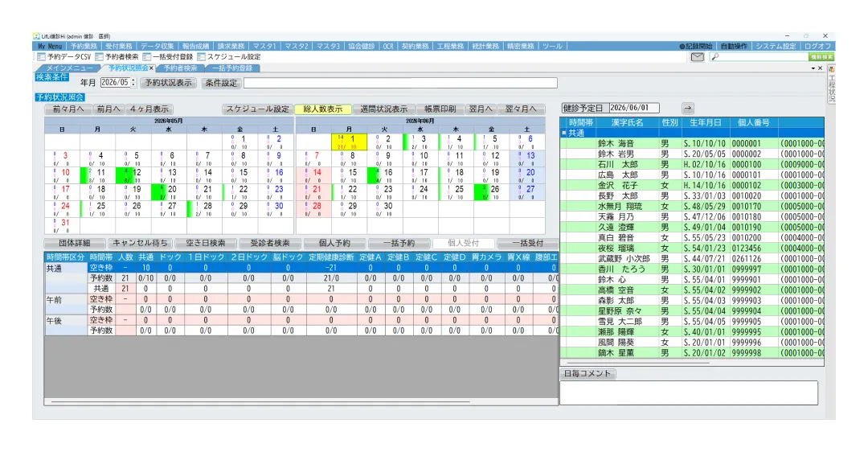Screen dimensions: 868x452
Task: Click the 予約データCSV toolbar icon
Action: 63,57
